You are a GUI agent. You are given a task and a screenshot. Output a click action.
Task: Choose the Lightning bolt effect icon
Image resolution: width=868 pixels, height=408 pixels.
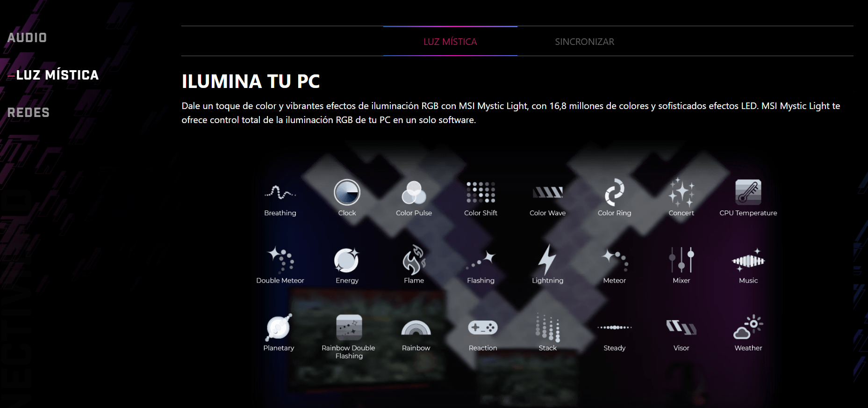(547, 260)
